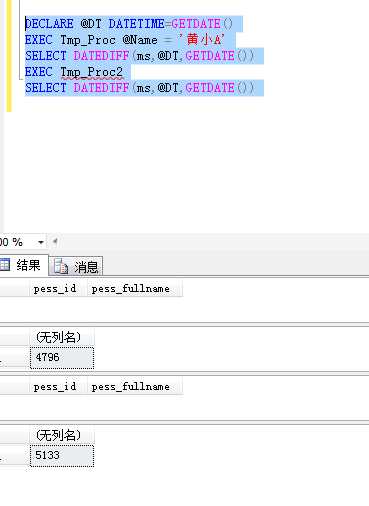This screenshot has width=369, height=506.
Task: Place cursor on DECLARE @DT line
Action: (129, 24)
